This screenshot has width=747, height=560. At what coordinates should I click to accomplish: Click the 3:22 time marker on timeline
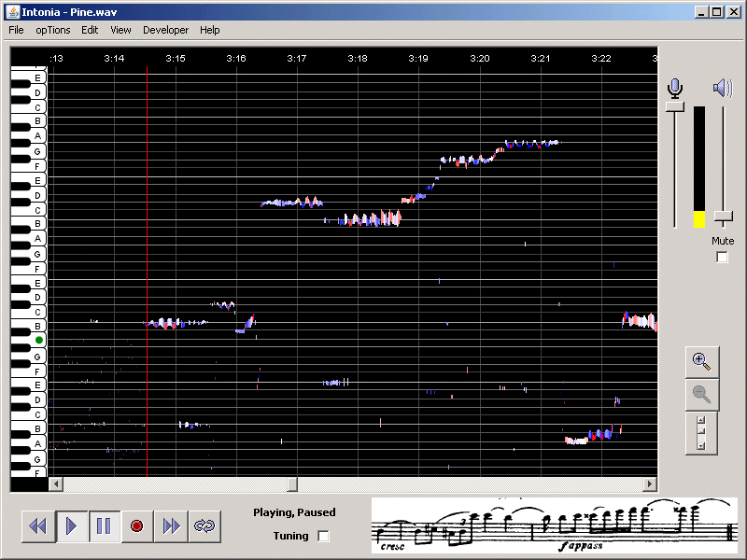(601, 58)
